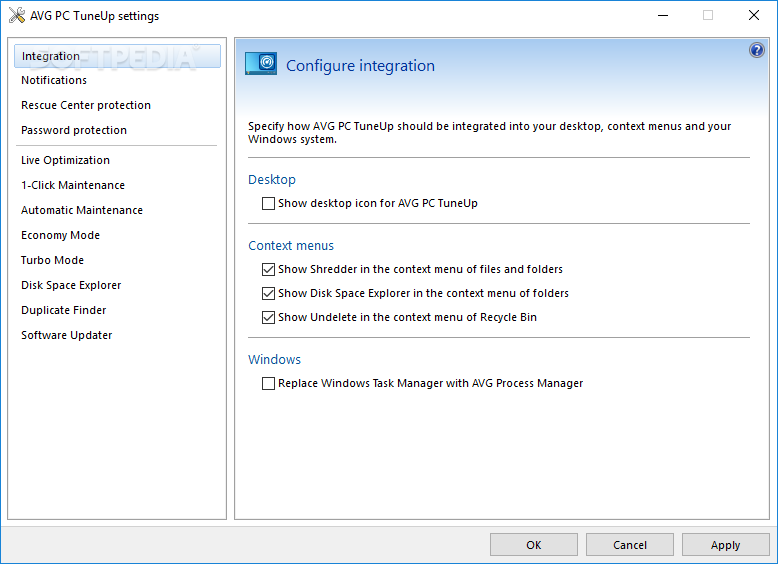778x564 pixels.
Task: Switch to Economy Mode settings
Action: click(61, 235)
